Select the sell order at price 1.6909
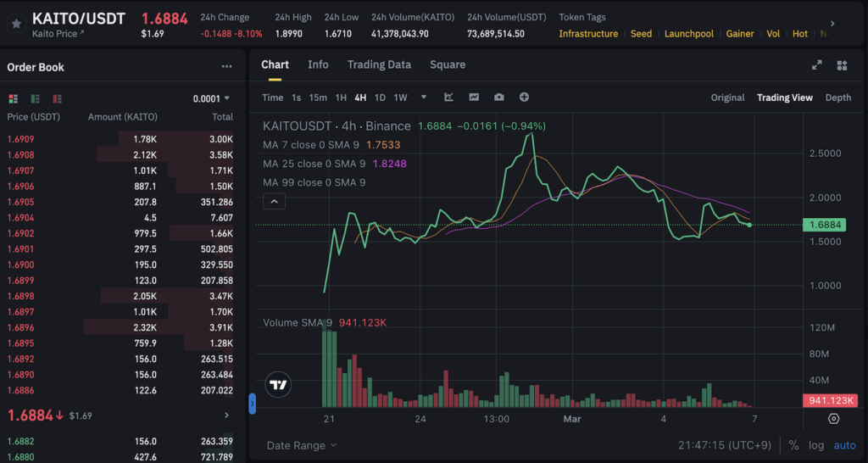 [120, 139]
